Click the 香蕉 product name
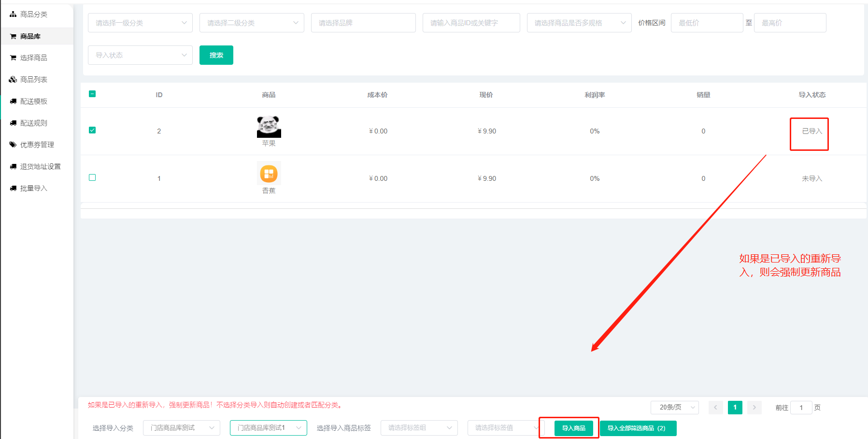The width and height of the screenshot is (868, 439). click(269, 190)
